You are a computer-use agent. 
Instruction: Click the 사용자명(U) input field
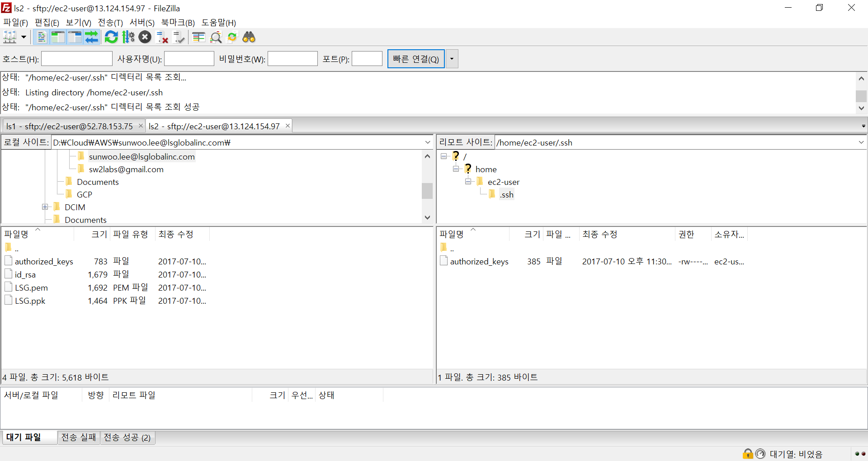189,59
